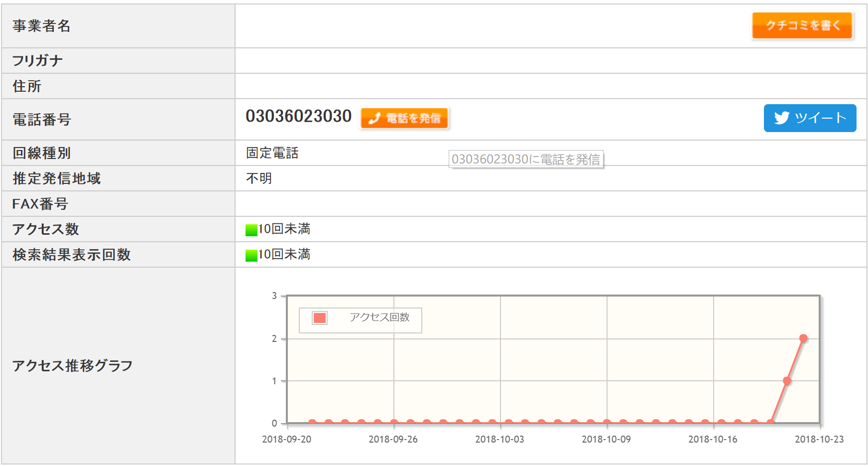Click the フリガナ row label
This screenshot has height=466, width=868.
37,61
